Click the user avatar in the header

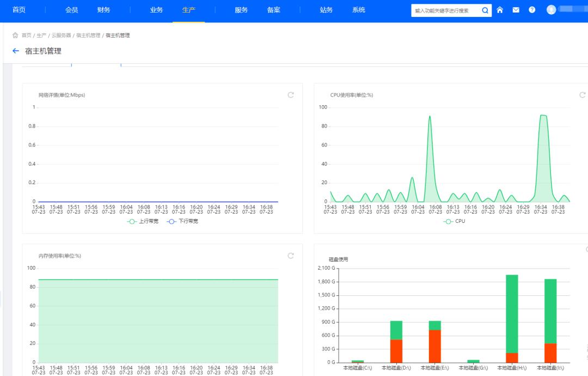coord(551,10)
